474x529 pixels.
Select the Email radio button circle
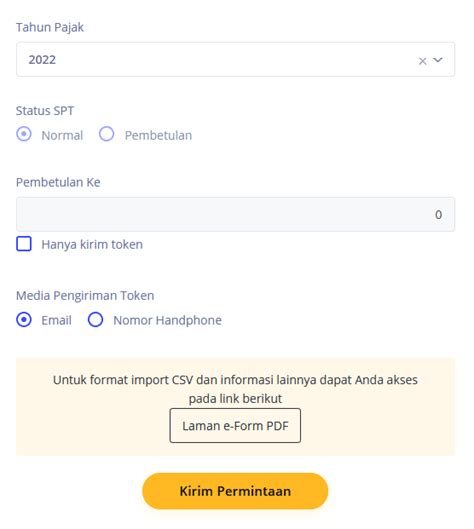point(24,319)
